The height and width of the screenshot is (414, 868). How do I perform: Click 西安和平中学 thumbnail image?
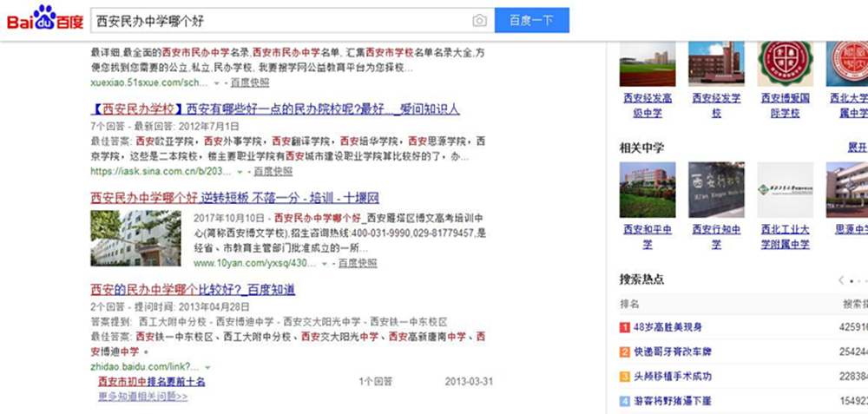[648, 189]
